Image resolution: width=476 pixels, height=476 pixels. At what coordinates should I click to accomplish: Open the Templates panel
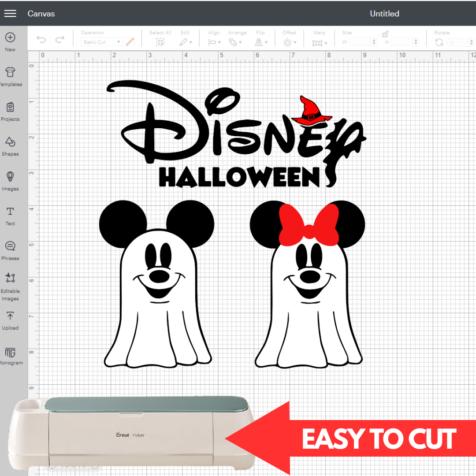coord(10,77)
